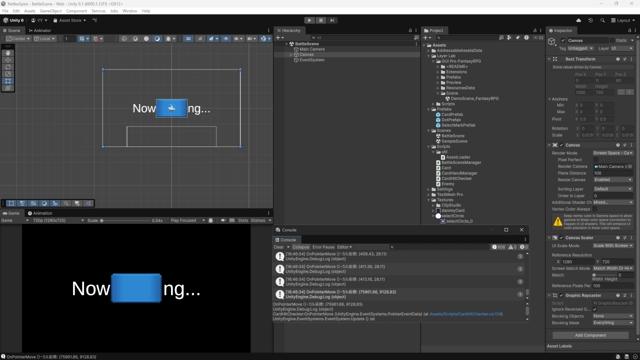Click the Clear button in the Console
640x360 pixels.
coord(278,247)
